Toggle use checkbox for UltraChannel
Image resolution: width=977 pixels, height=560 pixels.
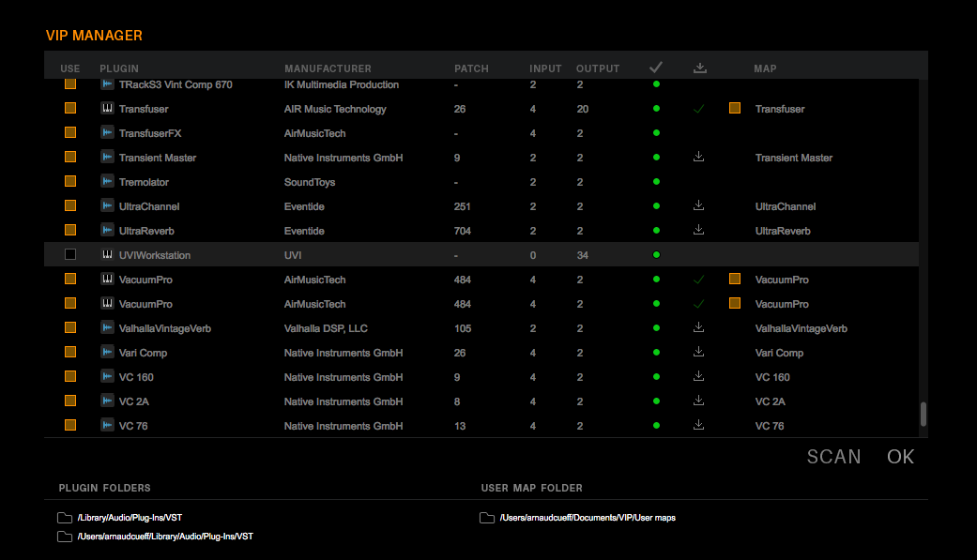coord(70,204)
